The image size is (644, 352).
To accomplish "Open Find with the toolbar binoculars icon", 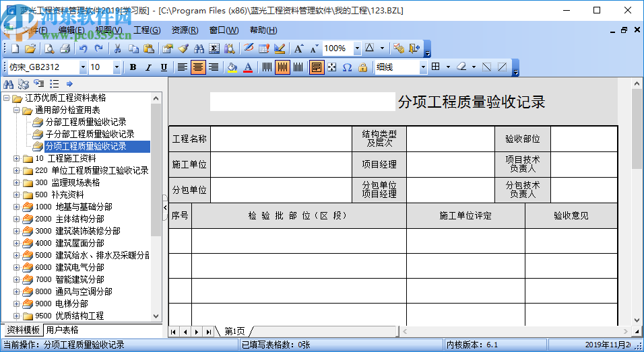I will pyautogui.click(x=199, y=48).
